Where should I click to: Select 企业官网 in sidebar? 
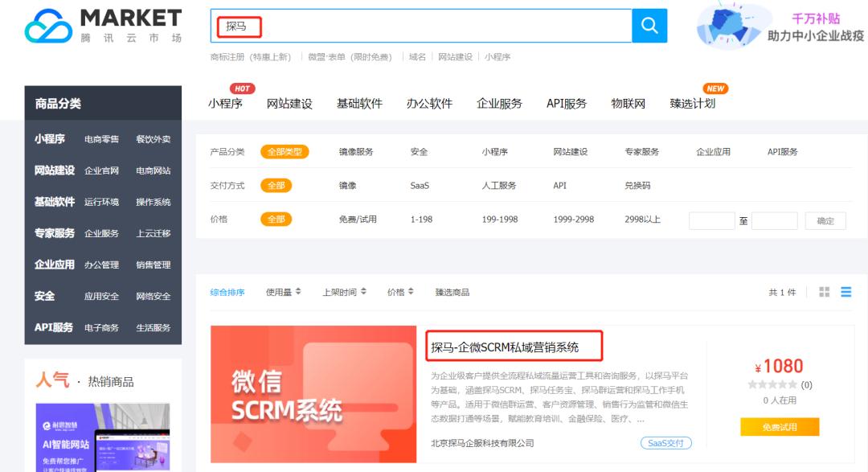pyautogui.click(x=101, y=170)
